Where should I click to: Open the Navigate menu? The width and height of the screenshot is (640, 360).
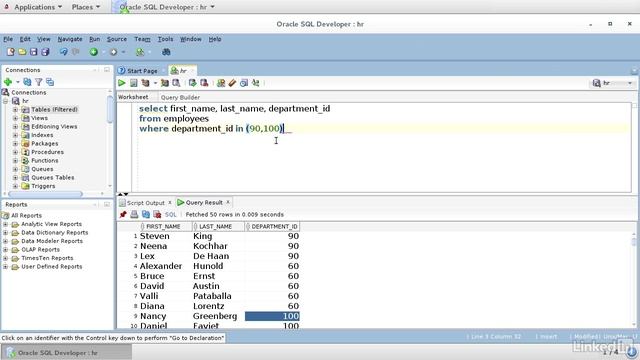click(70, 39)
